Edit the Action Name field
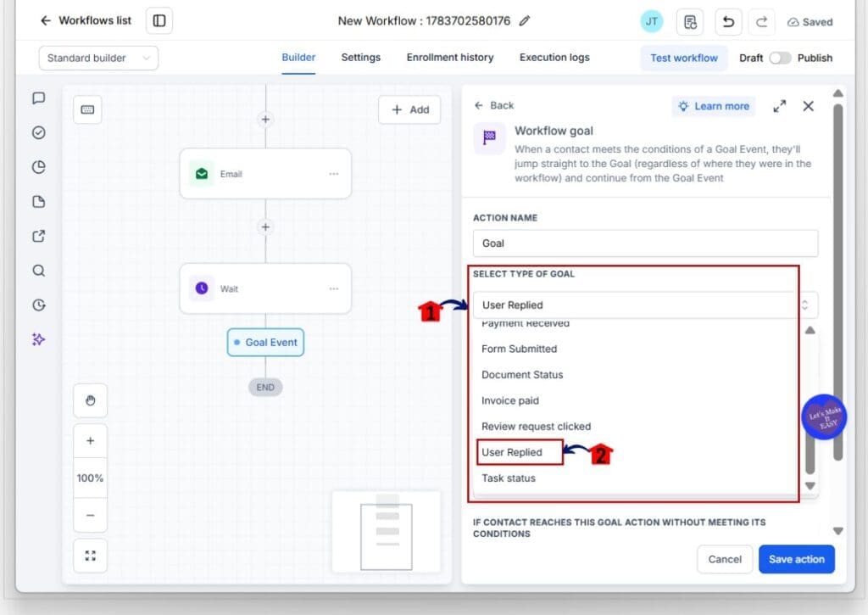The height and width of the screenshot is (615, 868). pos(645,243)
